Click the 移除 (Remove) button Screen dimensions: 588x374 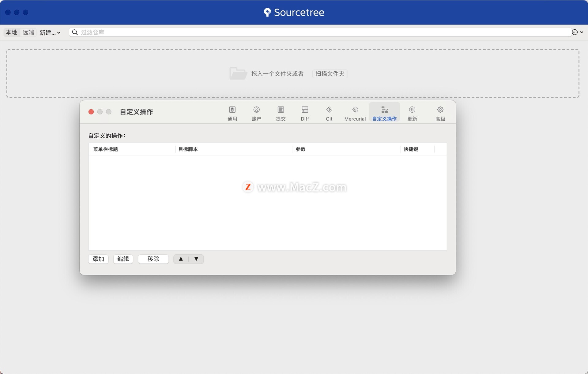[x=153, y=259]
